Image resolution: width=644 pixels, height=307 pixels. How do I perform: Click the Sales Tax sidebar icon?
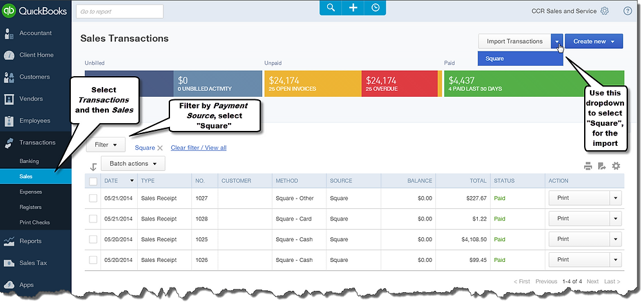pyautogui.click(x=9, y=263)
